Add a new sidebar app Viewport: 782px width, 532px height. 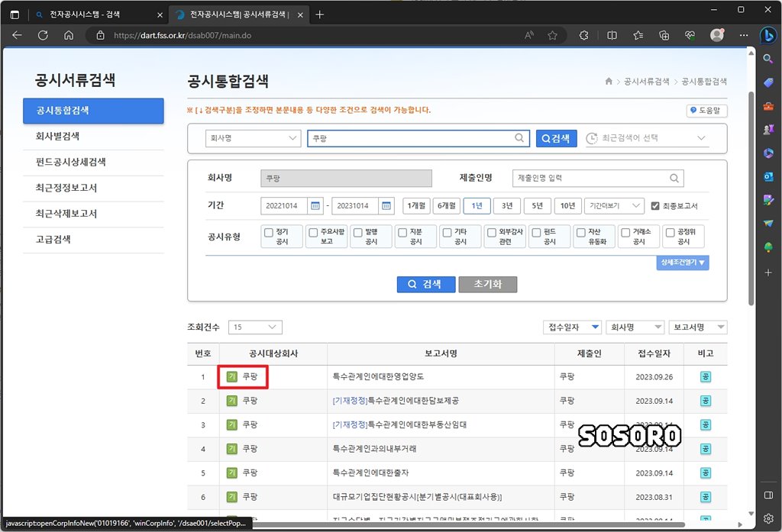click(x=768, y=272)
